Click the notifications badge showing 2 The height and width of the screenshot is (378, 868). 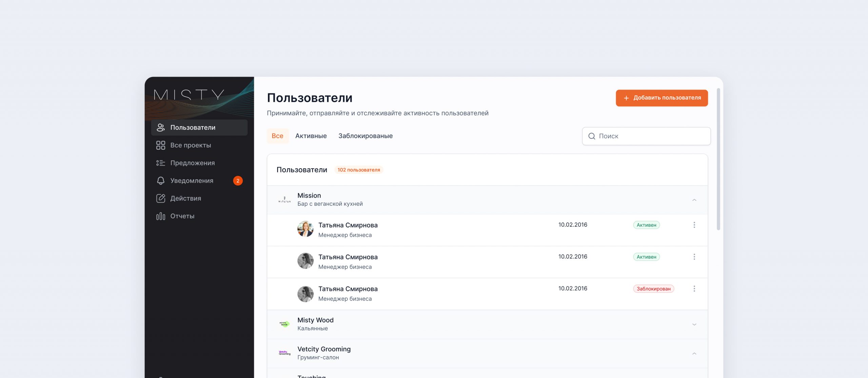(x=238, y=181)
